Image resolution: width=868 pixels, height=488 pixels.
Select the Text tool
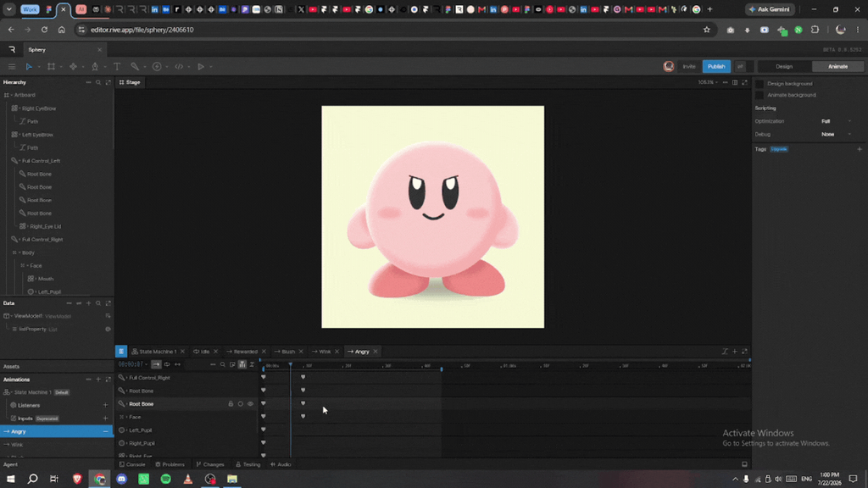coord(117,66)
